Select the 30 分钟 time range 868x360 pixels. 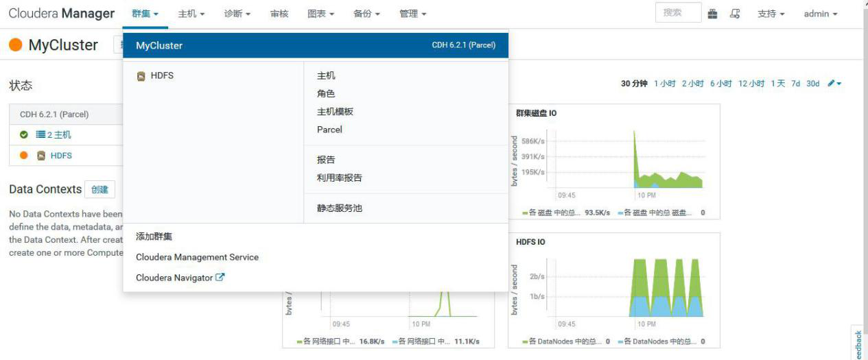coord(634,84)
